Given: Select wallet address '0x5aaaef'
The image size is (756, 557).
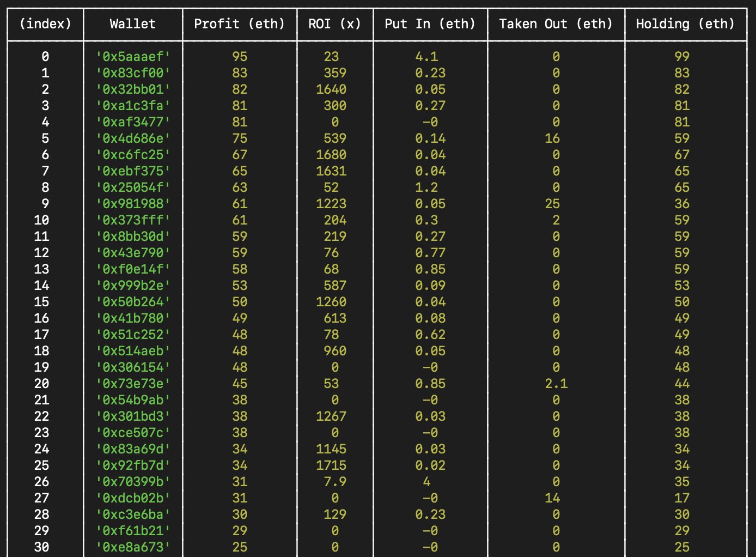Looking at the screenshot, I should tap(133, 57).
